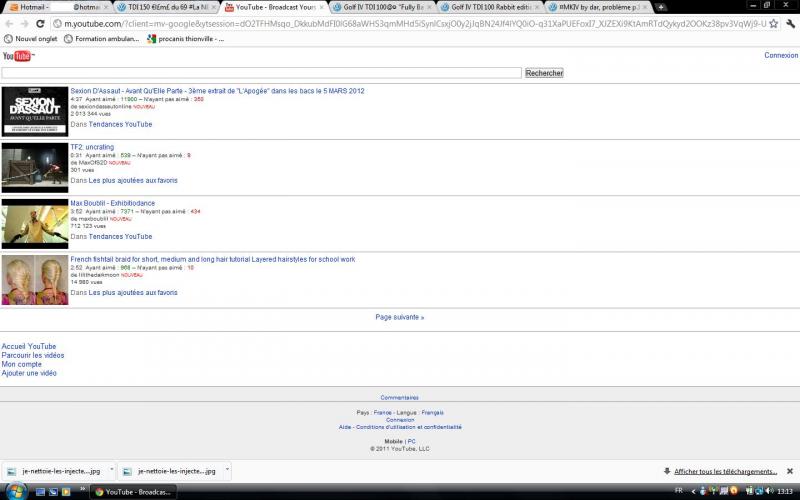Click Parcourir les vidéos link

point(33,355)
